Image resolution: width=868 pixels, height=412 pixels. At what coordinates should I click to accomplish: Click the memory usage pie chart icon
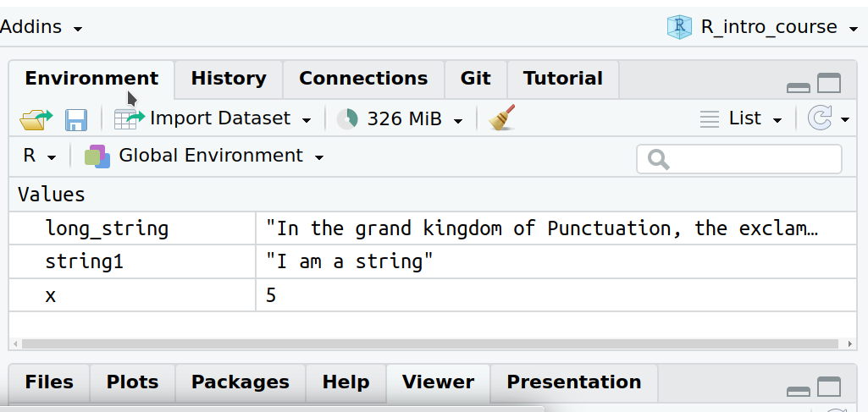(x=347, y=119)
